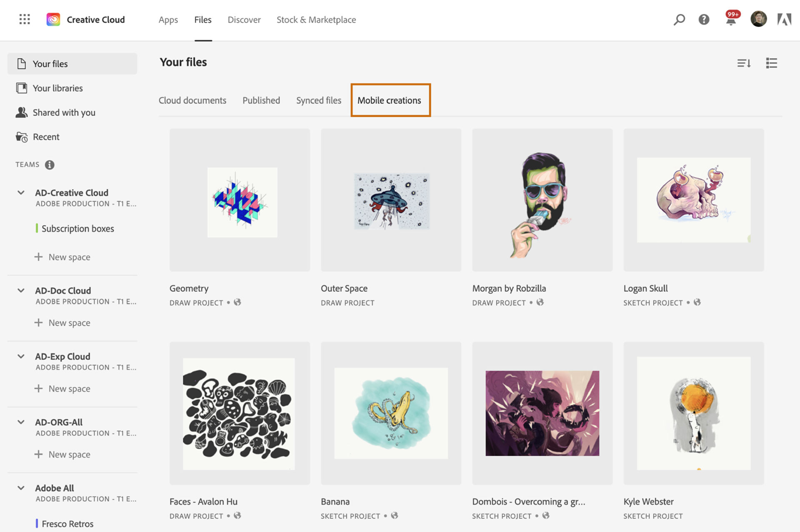This screenshot has width=800, height=532.
Task: Click the sort order icon
Action: point(744,63)
